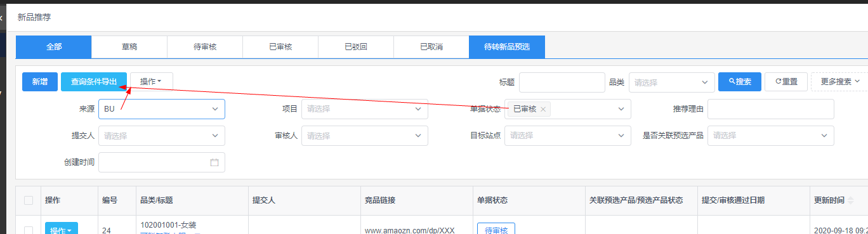Click the 新增 button
868x234 pixels.
click(x=40, y=82)
